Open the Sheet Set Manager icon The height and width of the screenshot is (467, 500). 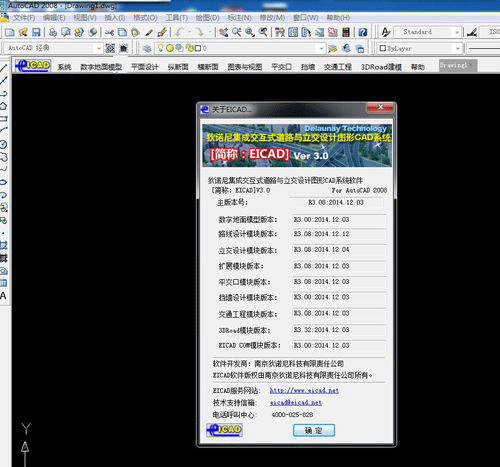point(319,32)
